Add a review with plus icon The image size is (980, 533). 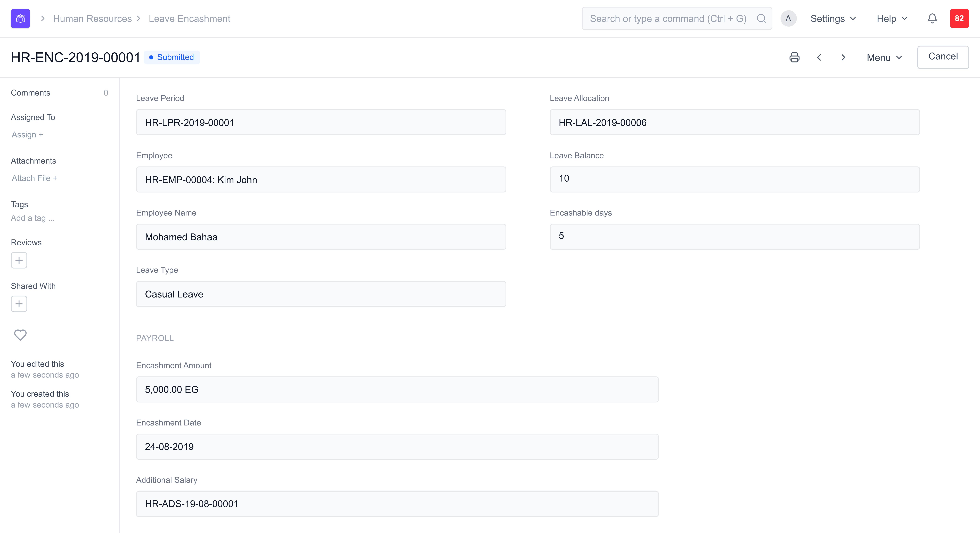point(19,260)
